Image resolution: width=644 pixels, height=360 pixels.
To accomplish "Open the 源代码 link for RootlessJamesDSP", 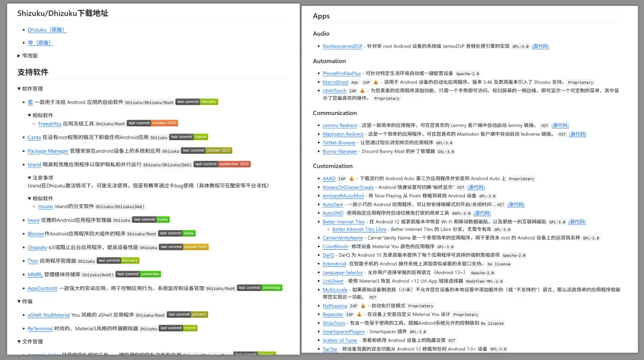I will [540, 46].
